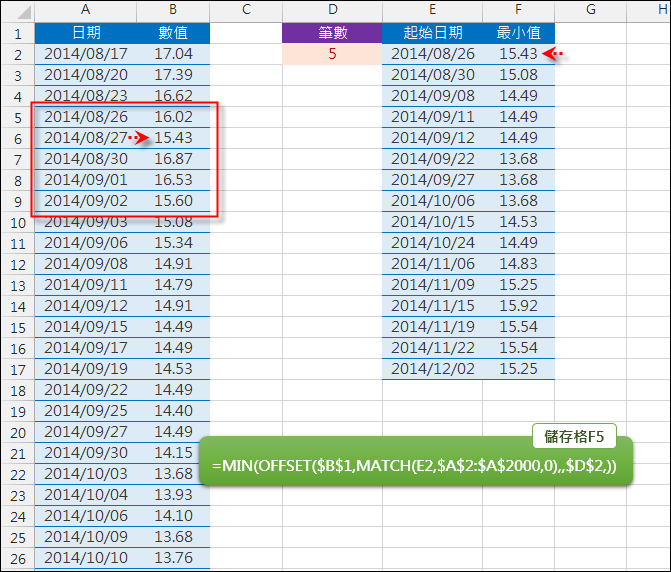Select cell with value 14.79

(173, 285)
